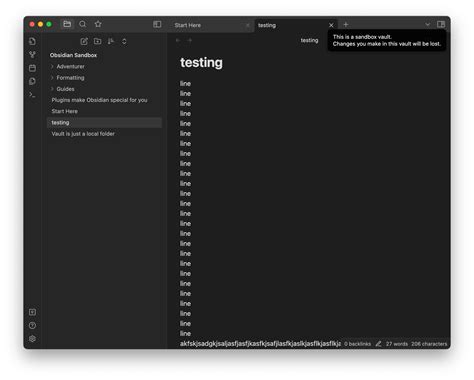
Task: Open command palette terminal icon
Action: (32, 95)
